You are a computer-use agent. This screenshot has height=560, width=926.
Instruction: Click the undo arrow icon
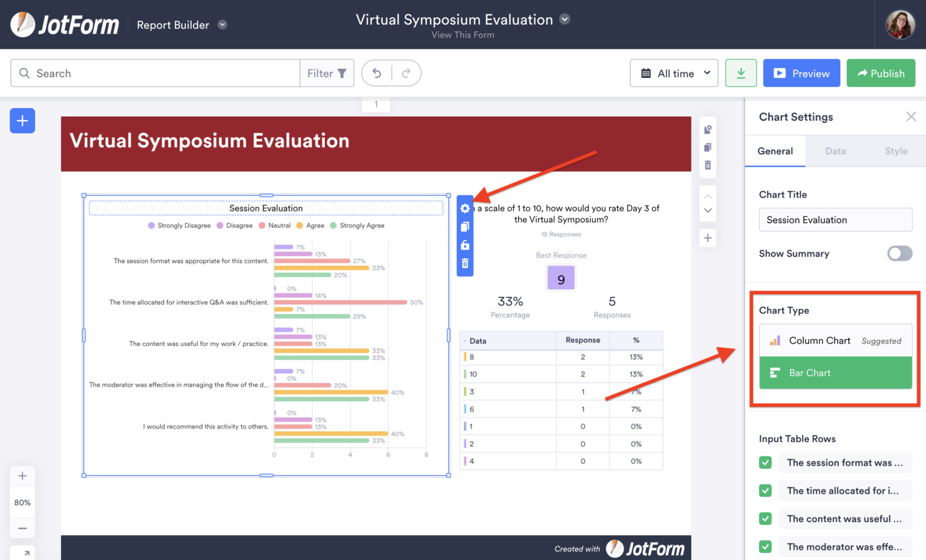[376, 72]
